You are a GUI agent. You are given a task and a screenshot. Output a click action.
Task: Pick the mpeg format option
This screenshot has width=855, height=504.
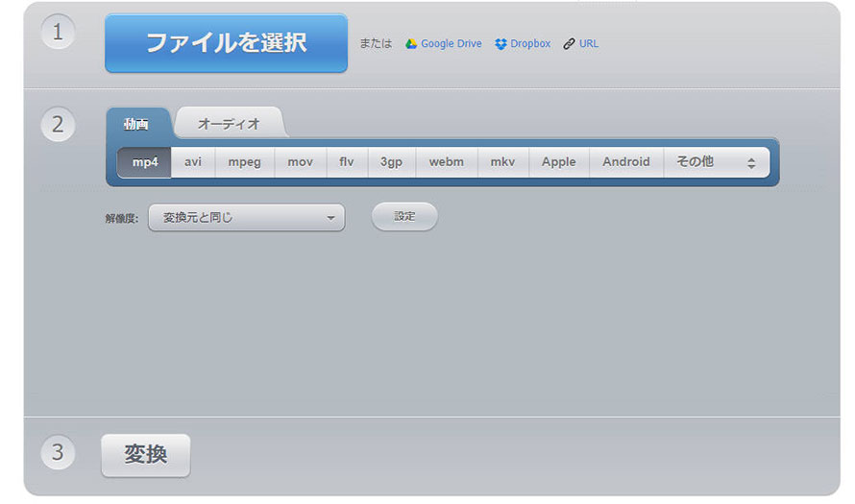245,162
